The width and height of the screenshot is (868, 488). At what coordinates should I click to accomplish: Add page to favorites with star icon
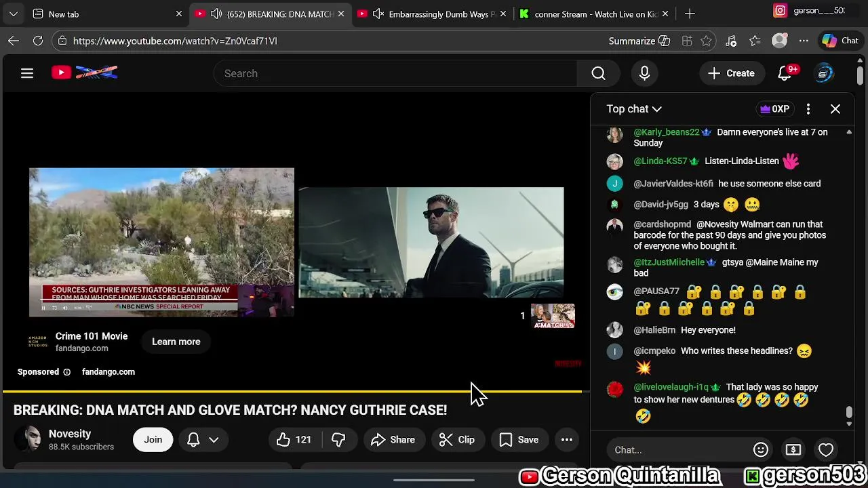[707, 41]
